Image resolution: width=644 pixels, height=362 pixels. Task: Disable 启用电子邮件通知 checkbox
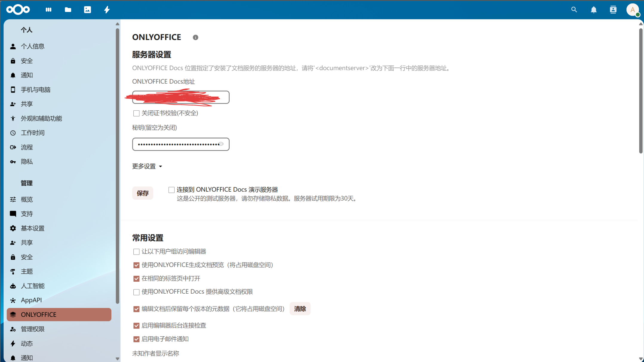pyautogui.click(x=136, y=339)
